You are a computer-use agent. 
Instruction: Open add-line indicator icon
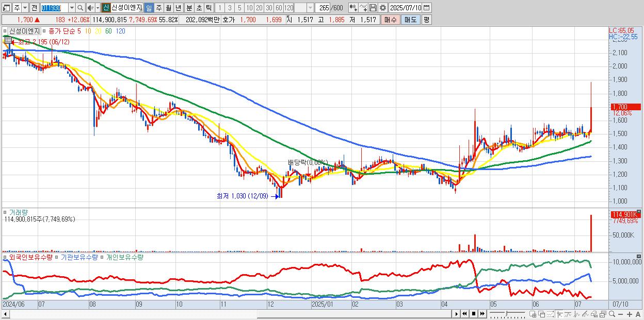click(x=363, y=8)
